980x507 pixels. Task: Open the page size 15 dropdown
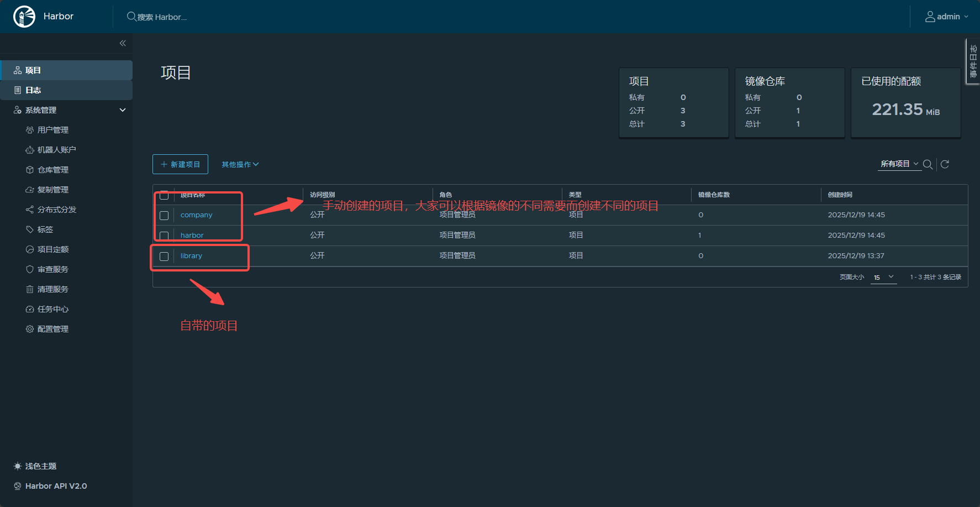(x=883, y=277)
